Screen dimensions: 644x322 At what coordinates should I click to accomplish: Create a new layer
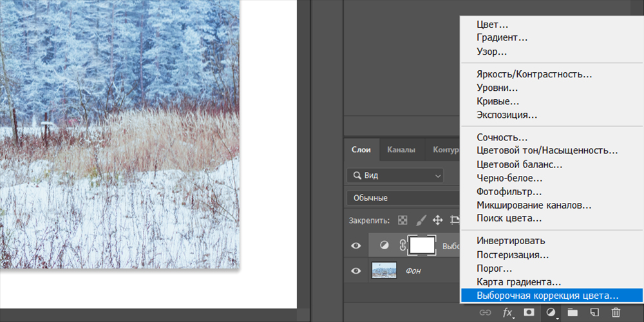[594, 312]
